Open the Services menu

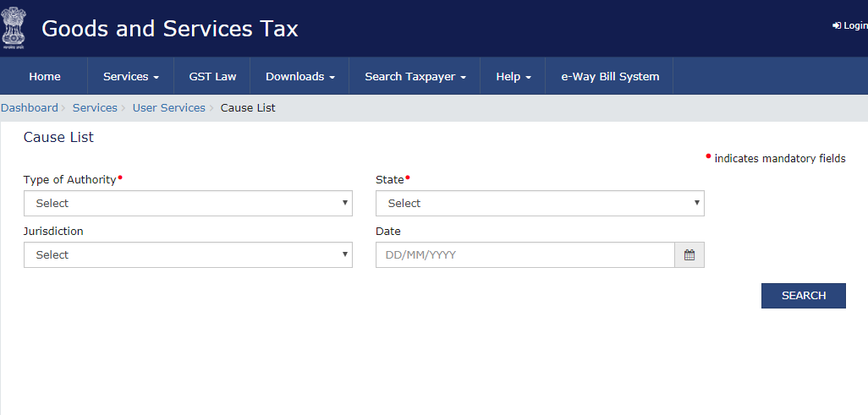[x=130, y=76]
